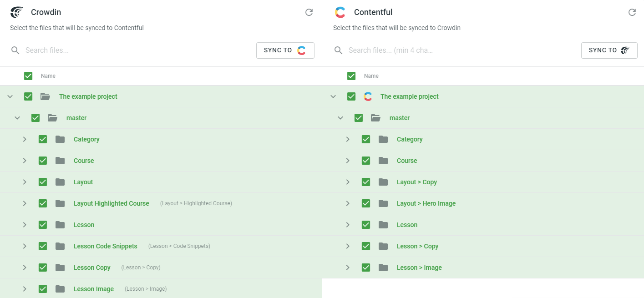
Task: Uncheck the Layout > Hero Image checkbox
Action: coord(366,203)
